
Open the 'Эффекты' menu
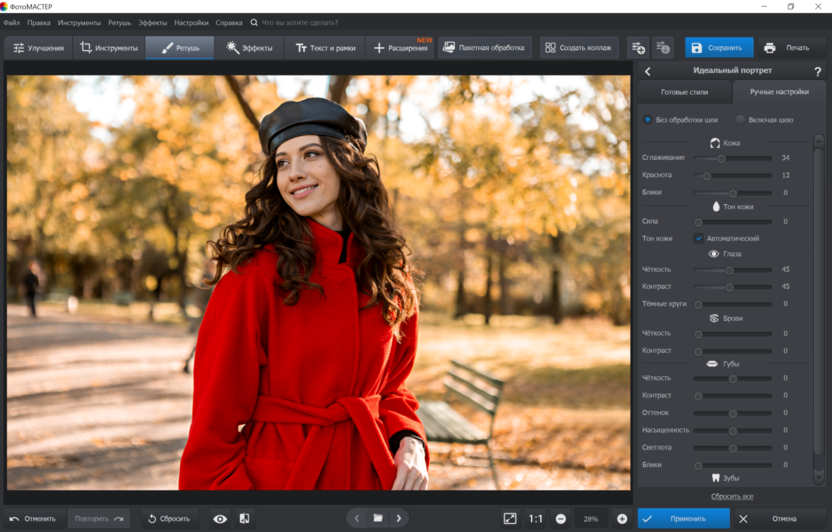pyautogui.click(x=152, y=22)
